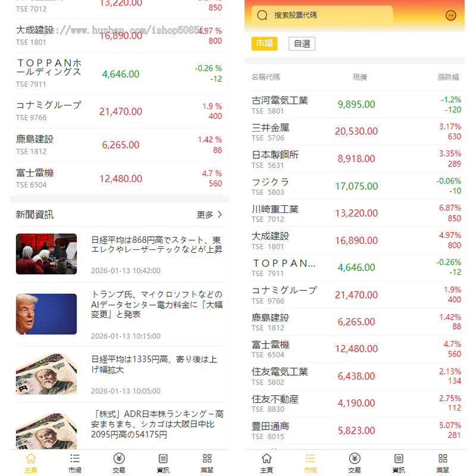The width and height of the screenshot is (476, 476).
Task: Open 三井金属 stock row
Action: [355, 131]
